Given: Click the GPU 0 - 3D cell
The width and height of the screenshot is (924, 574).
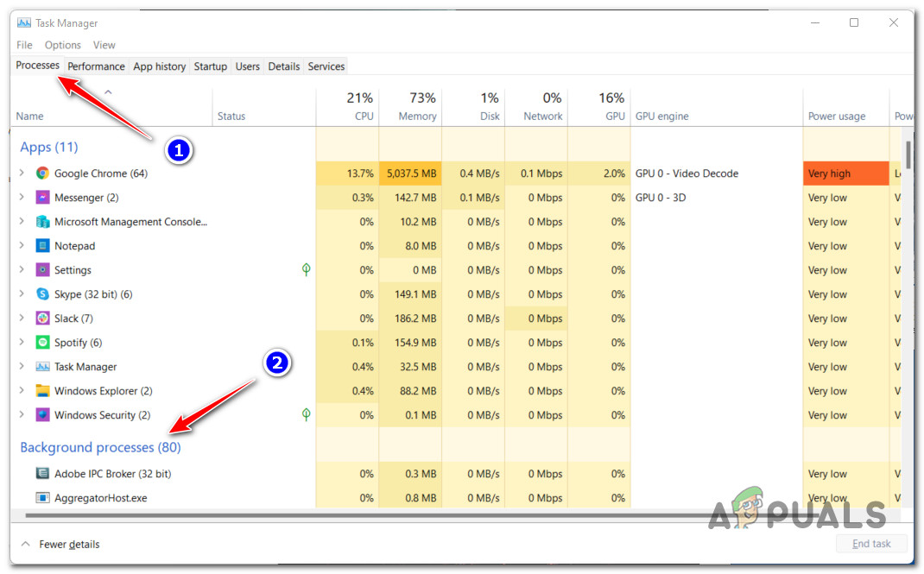Looking at the screenshot, I should click(717, 197).
